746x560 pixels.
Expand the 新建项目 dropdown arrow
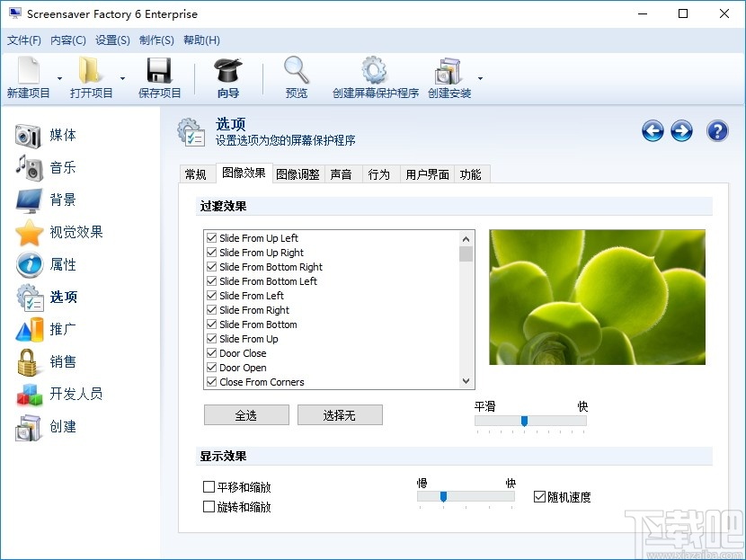click(59, 78)
